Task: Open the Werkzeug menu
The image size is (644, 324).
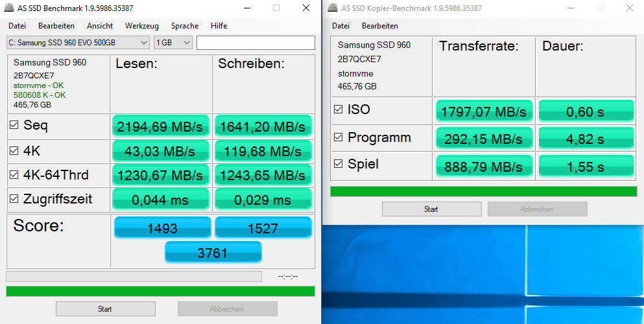Action: point(141,26)
